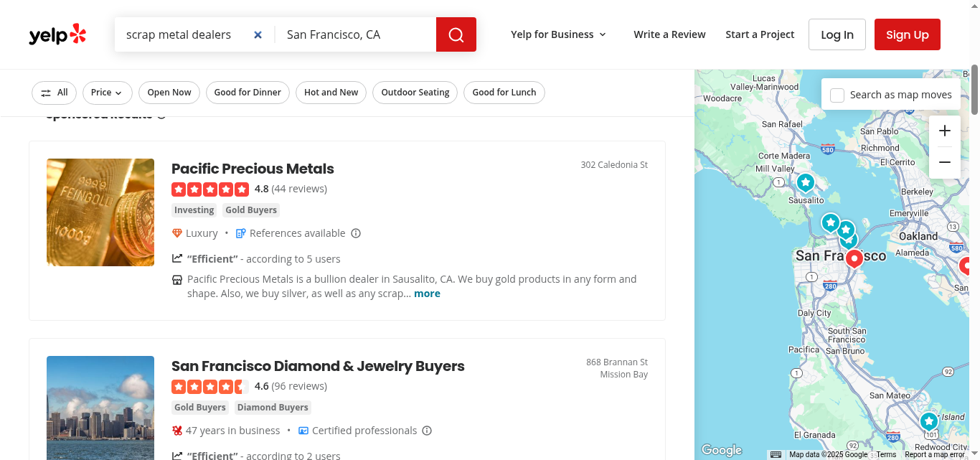This screenshot has height=460, width=980.
Task: Expand description with the more link
Action: [x=427, y=294]
